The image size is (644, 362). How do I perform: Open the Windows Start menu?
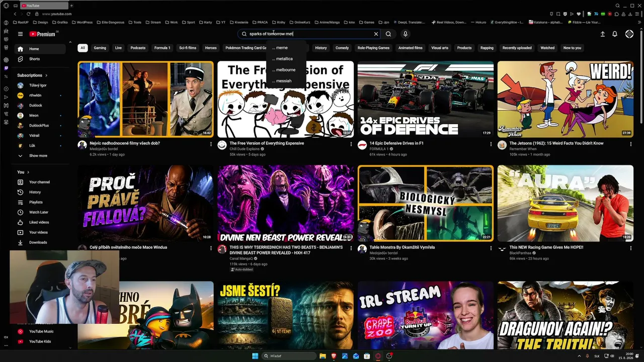point(255,356)
